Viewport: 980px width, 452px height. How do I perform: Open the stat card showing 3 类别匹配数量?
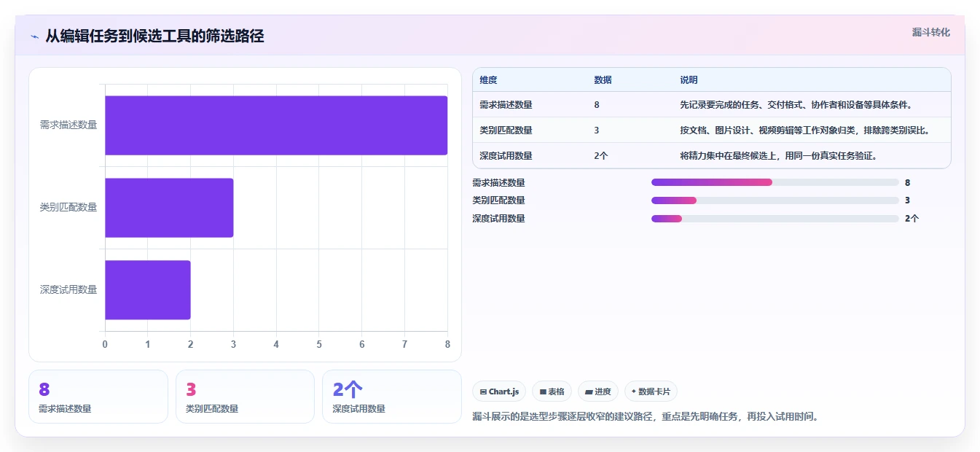(x=245, y=397)
